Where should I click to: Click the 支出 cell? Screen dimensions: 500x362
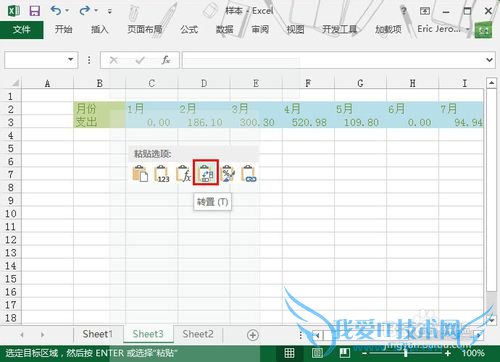coord(99,122)
